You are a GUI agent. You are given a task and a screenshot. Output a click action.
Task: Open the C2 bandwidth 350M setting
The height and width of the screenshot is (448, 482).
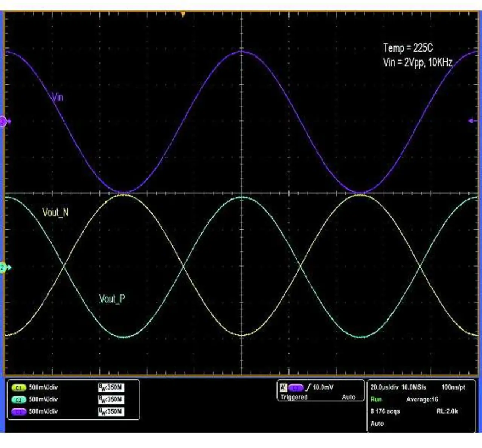tap(111, 399)
